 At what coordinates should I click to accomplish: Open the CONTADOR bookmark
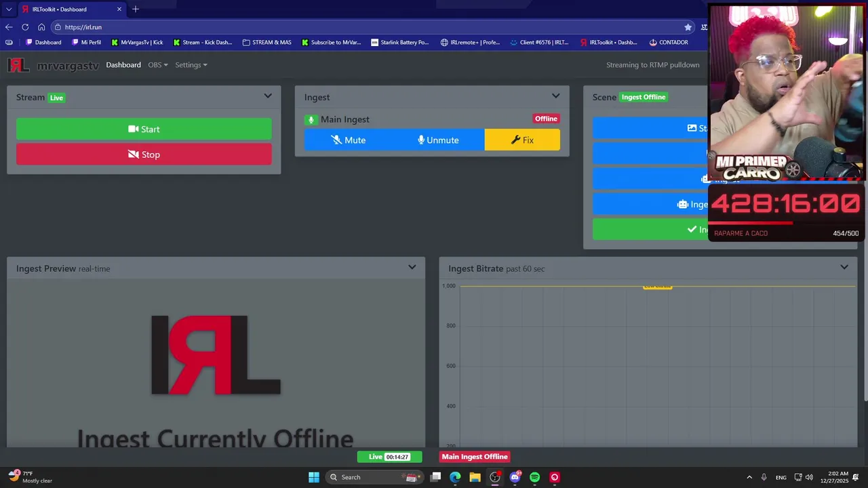tap(669, 42)
